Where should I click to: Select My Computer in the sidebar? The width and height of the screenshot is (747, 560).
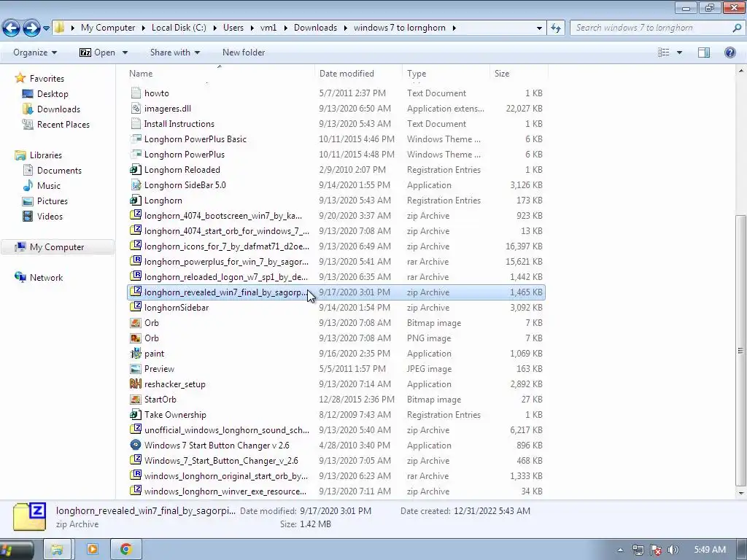57,247
